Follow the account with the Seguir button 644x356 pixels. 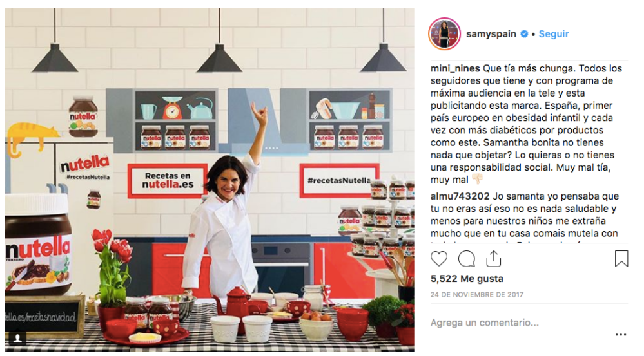coord(554,34)
